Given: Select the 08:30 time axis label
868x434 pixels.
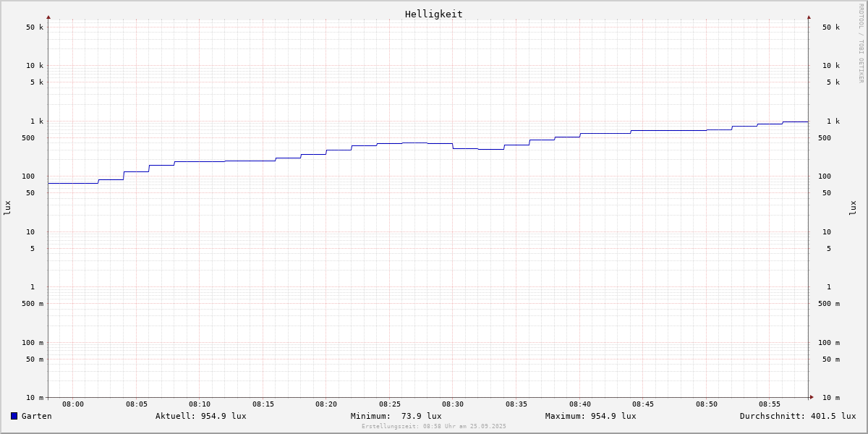Looking at the screenshot, I should coord(453,404).
